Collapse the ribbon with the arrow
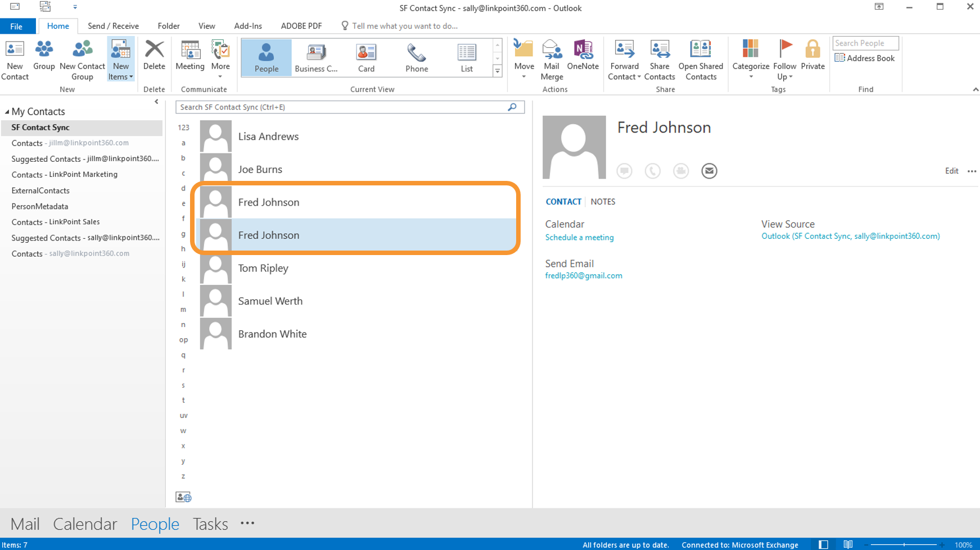This screenshot has height=550, width=980. [976, 89]
